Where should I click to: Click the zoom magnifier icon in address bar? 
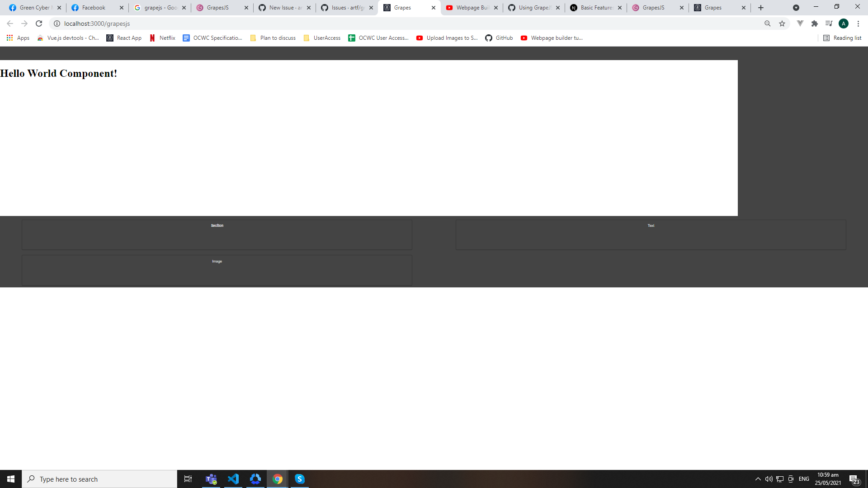pos(767,23)
